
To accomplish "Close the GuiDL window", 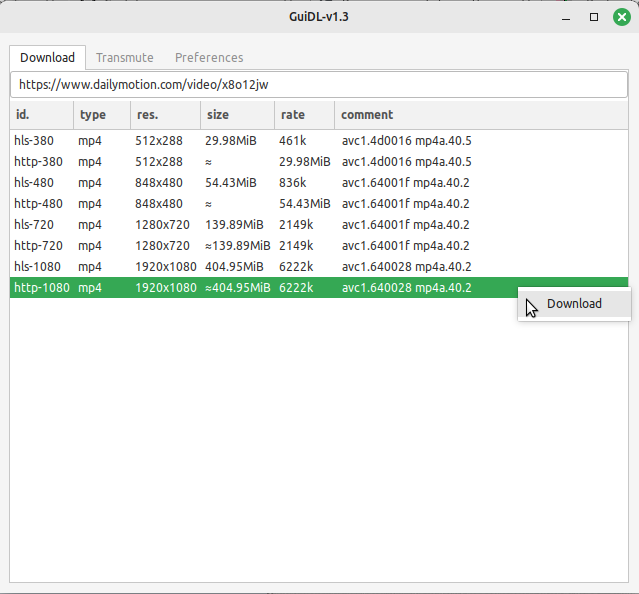I will [620, 17].
